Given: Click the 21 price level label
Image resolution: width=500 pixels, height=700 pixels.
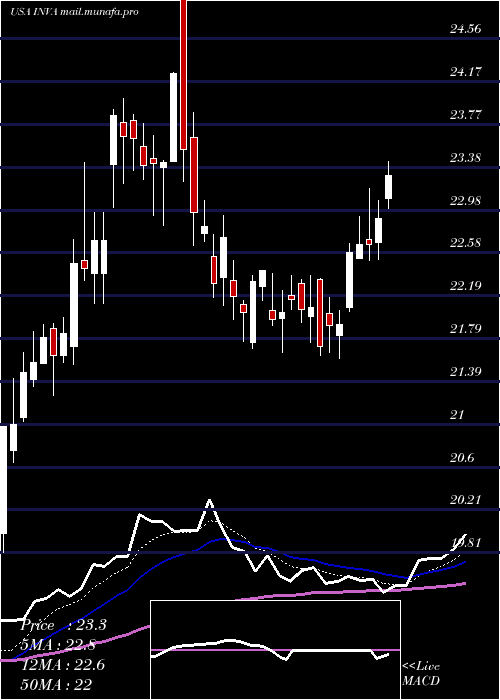Looking at the screenshot, I should pyautogui.click(x=457, y=415).
